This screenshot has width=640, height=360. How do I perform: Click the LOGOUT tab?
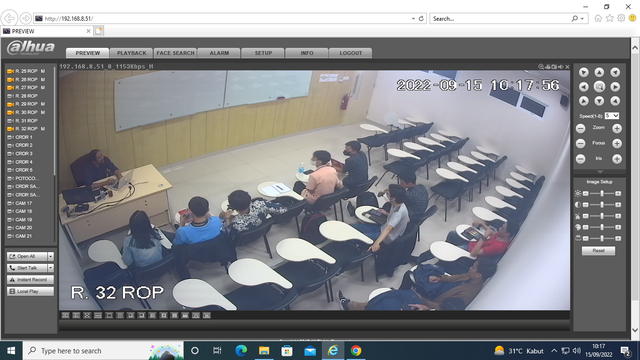click(x=351, y=53)
